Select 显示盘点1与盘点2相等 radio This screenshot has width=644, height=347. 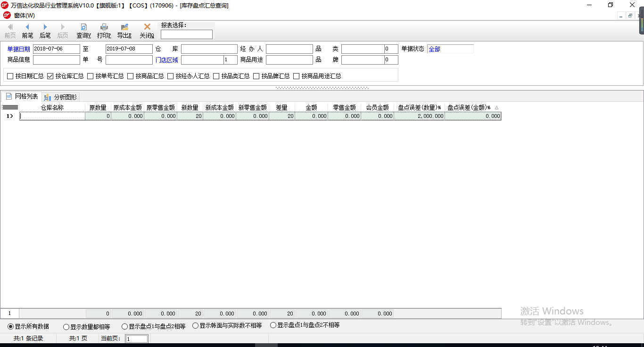pos(124,326)
